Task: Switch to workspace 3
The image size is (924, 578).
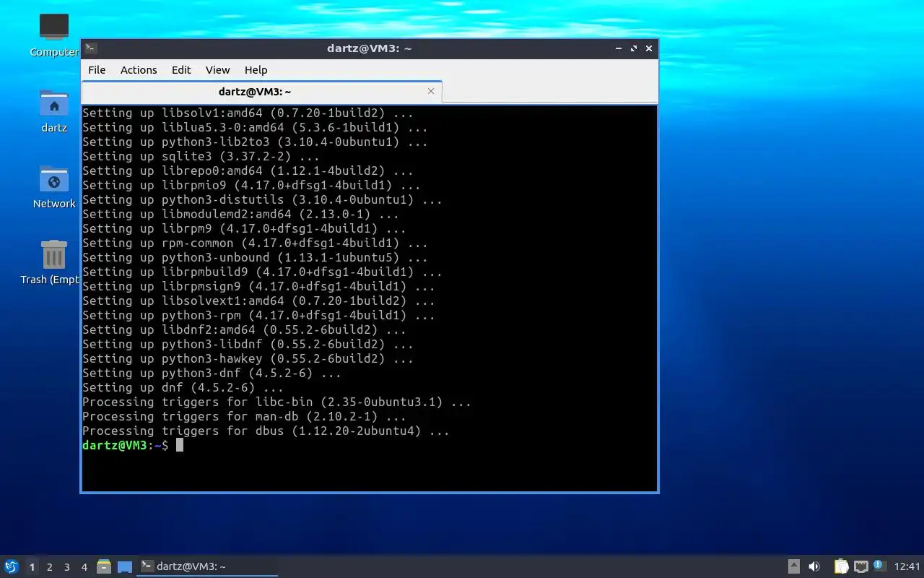Action: [66, 567]
